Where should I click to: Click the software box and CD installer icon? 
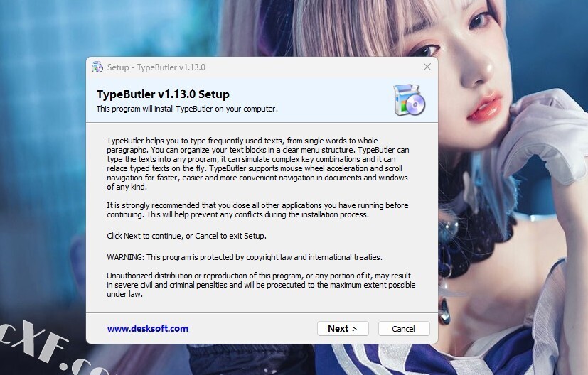(409, 100)
